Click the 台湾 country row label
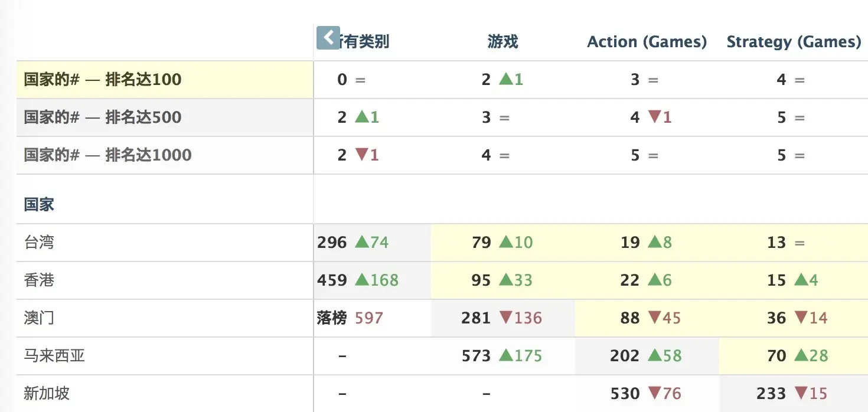The width and height of the screenshot is (868, 412). [x=39, y=243]
